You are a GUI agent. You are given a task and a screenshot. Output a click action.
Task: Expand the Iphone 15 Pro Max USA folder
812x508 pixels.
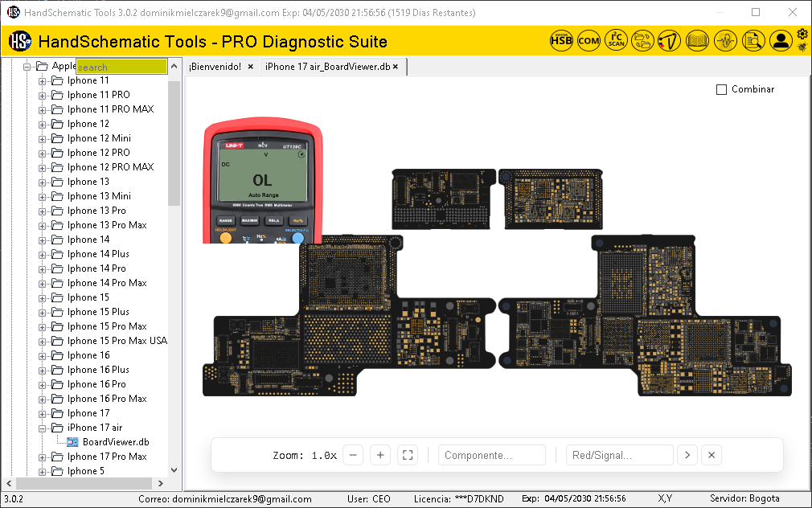(x=43, y=342)
